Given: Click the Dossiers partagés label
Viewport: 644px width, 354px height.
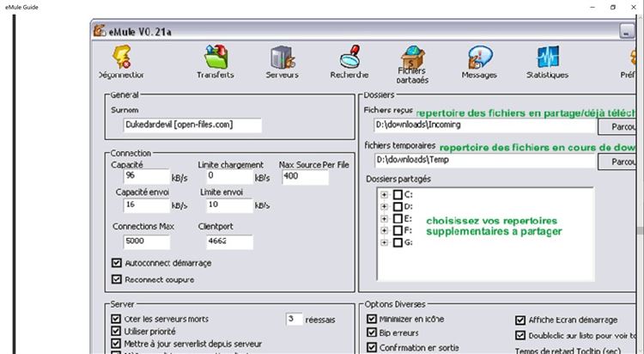Looking at the screenshot, I should [398, 179].
